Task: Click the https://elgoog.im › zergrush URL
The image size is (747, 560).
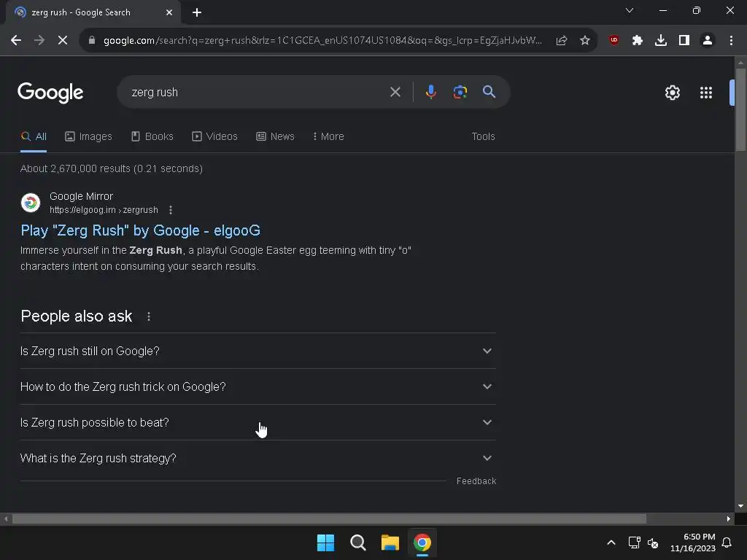Action: (104, 210)
